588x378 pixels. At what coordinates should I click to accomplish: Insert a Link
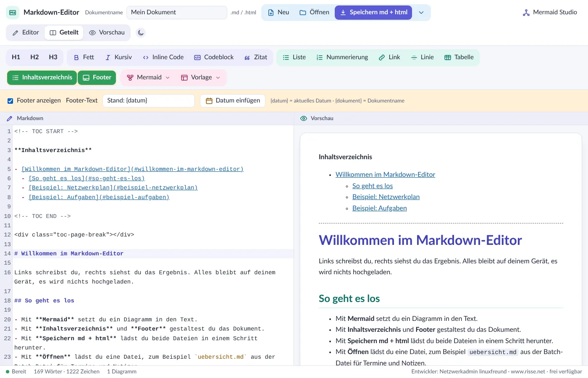(389, 57)
